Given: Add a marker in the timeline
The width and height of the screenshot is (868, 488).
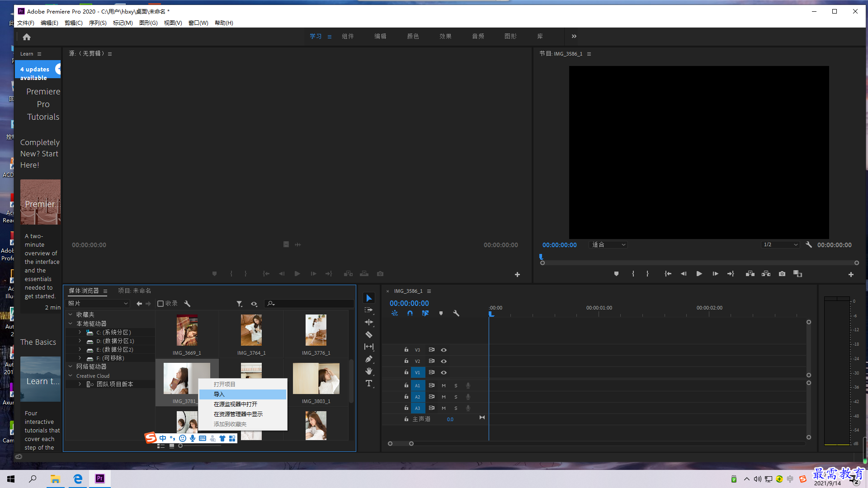Looking at the screenshot, I should click(x=441, y=313).
